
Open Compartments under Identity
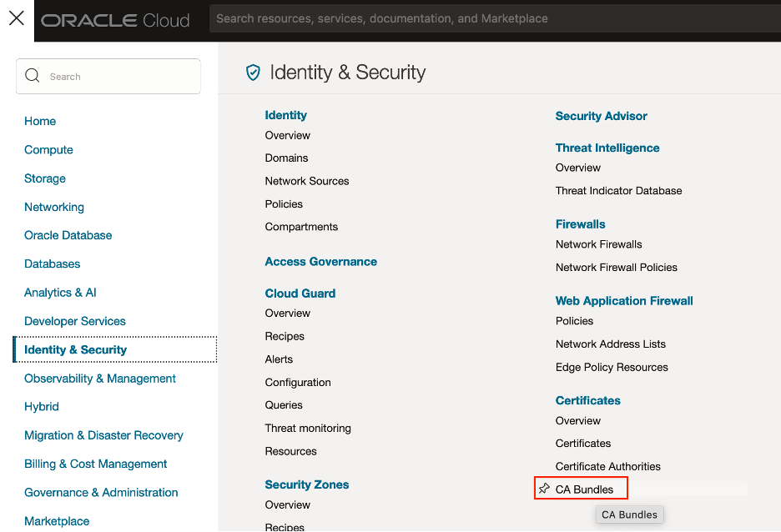301,227
